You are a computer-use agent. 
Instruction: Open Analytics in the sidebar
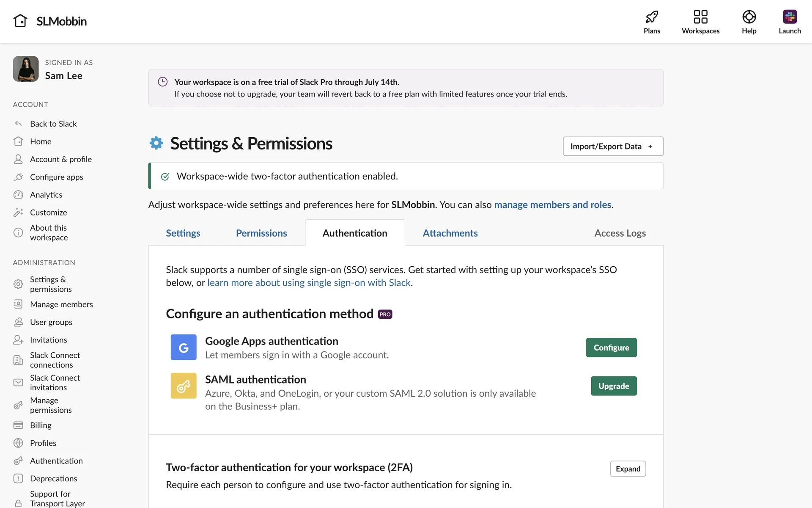point(46,195)
